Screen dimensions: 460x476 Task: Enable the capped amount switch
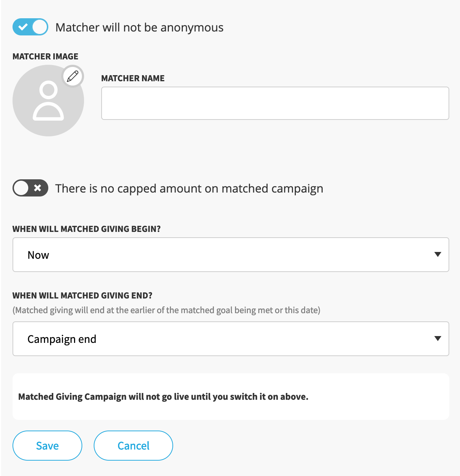tap(30, 188)
